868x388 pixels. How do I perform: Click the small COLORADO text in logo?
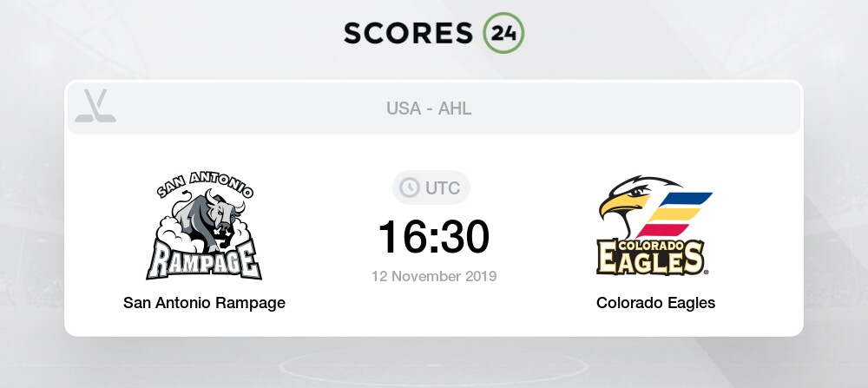click(650, 244)
